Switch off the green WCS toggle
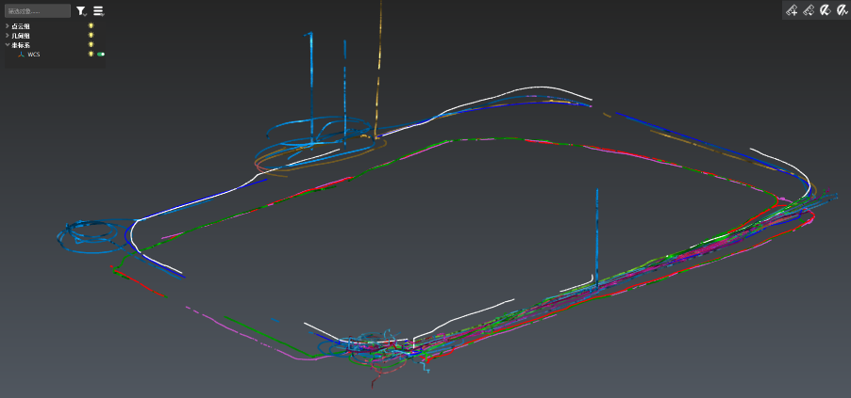Viewport: 851px width, 398px height. pyautogui.click(x=101, y=54)
